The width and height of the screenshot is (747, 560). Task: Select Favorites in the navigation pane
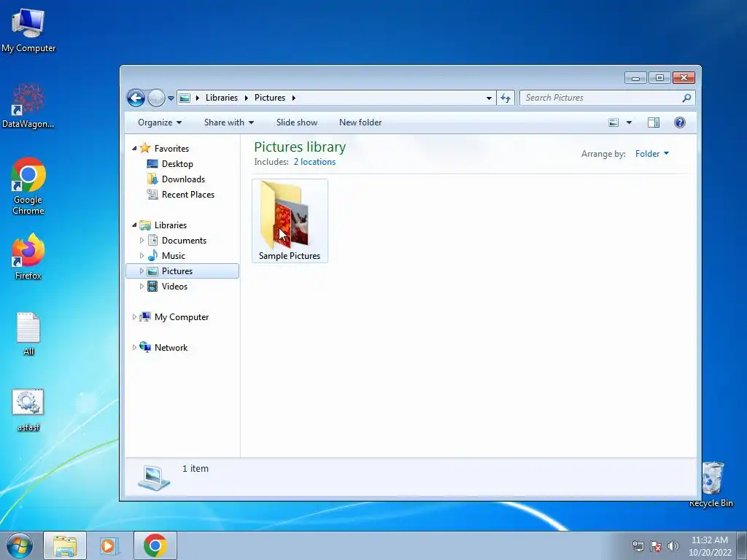point(171,149)
